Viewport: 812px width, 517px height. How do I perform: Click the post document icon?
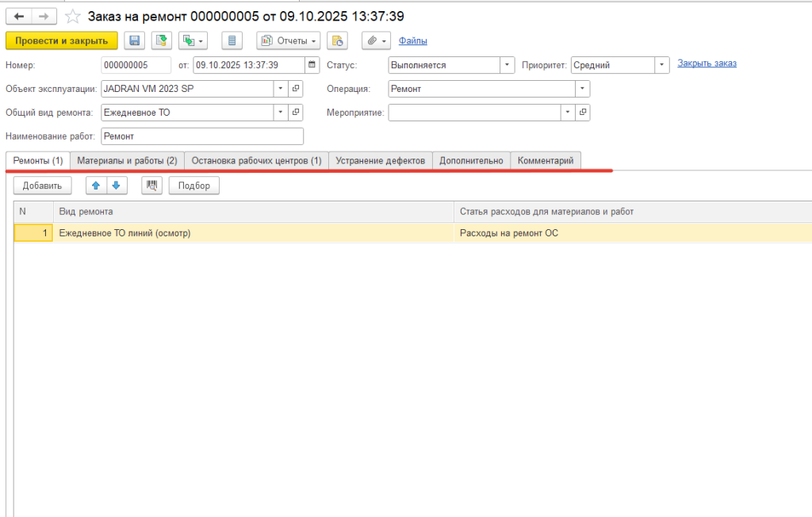click(162, 40)
